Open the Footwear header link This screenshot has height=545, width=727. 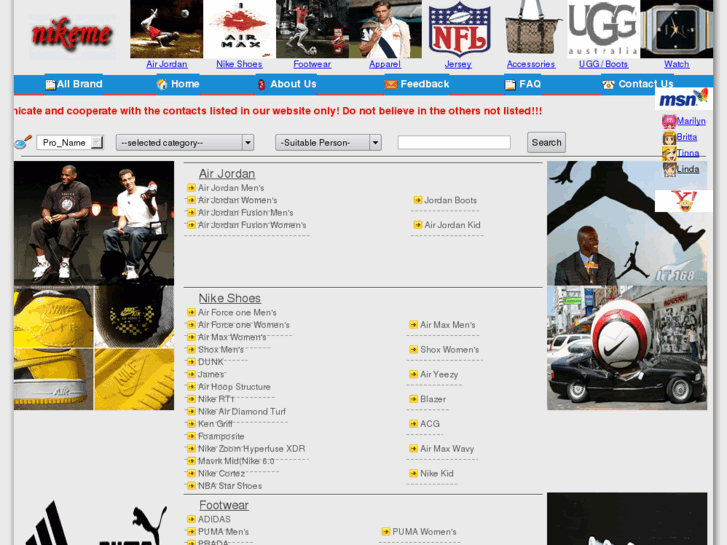312,64
